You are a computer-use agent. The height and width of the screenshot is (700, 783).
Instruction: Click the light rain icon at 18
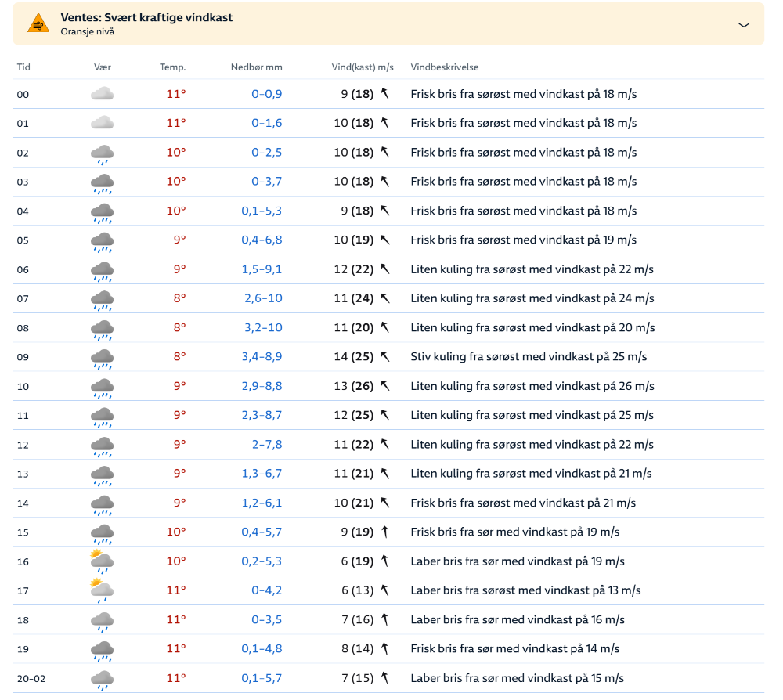click(103, 621)
